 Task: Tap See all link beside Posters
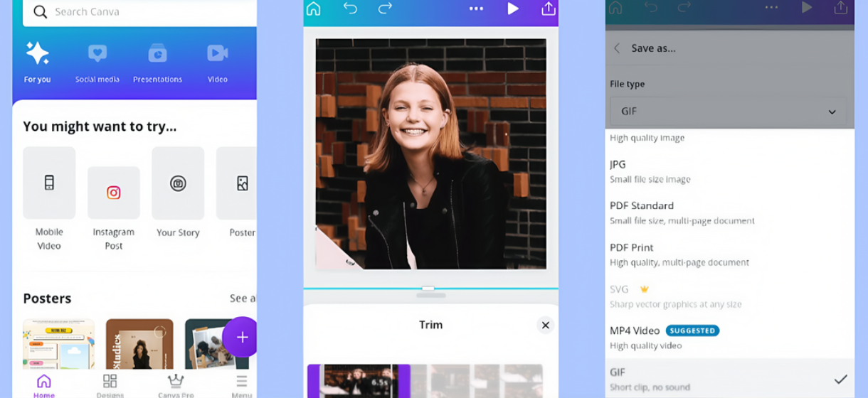coord(243,298)
